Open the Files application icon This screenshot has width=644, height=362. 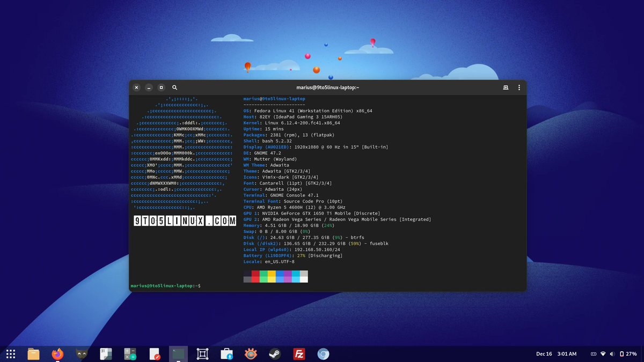33,354
